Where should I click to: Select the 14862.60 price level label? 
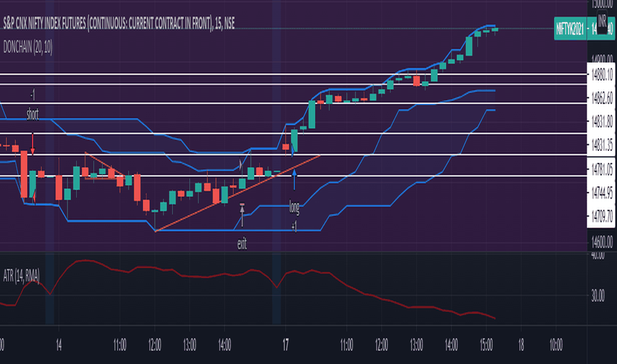[x=602, y=98]
